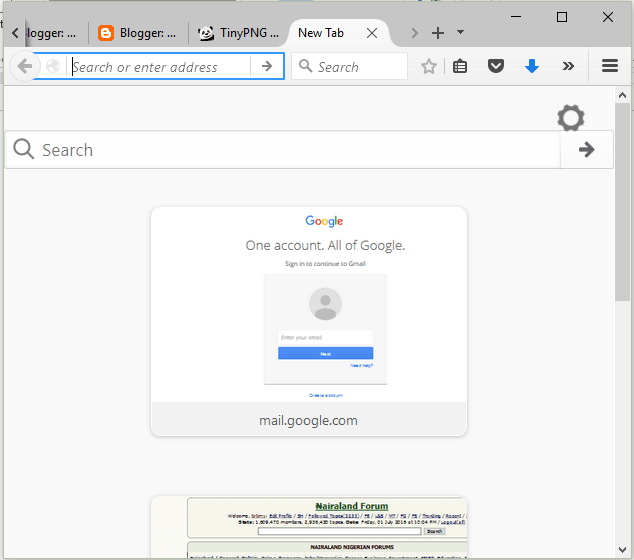Click the magnifier icon in toolbar search box
The height and width of the screenshot is (560, 634).
click(306, 66)
